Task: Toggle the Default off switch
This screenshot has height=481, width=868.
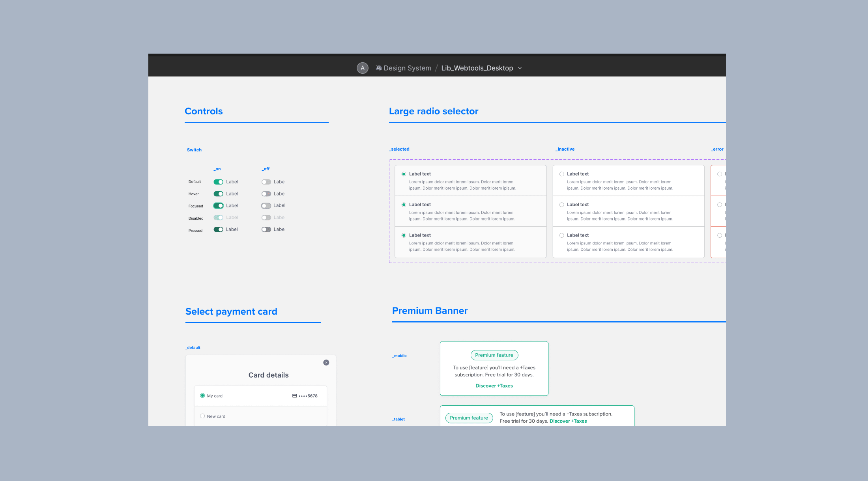Action: pyautogui.click(x=266, y=182)
